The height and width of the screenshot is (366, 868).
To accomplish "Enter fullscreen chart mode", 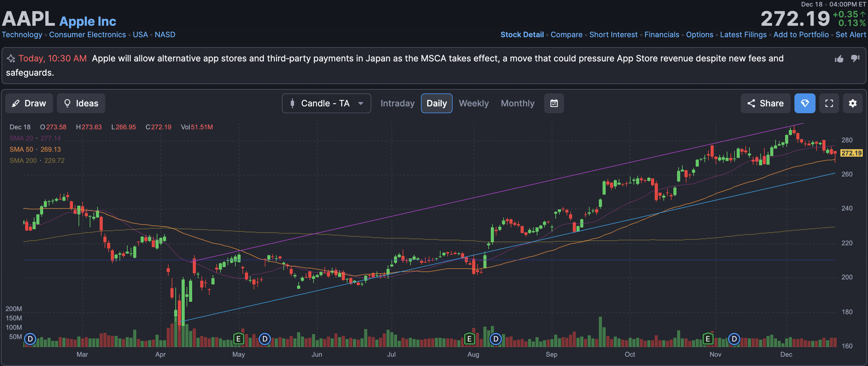I will [829, 103].
